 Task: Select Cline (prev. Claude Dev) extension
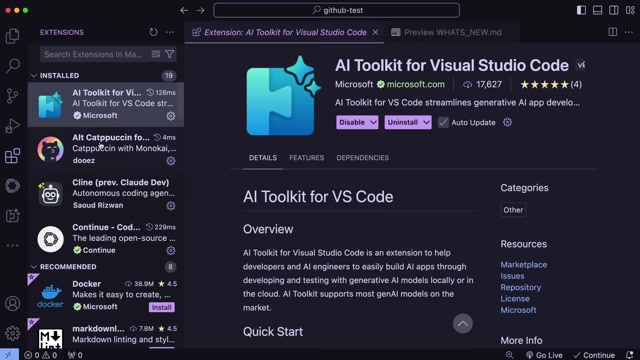pos(106,194)
